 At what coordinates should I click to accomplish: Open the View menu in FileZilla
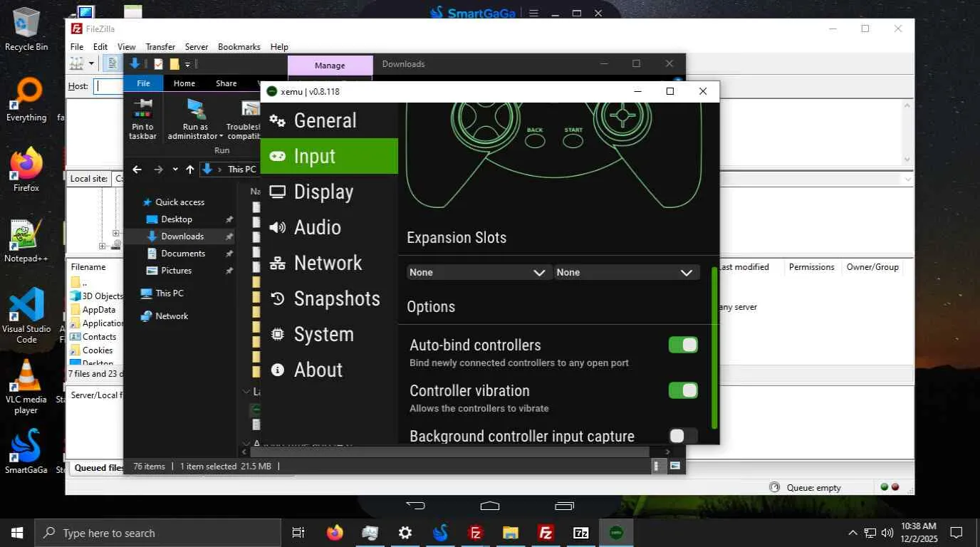pyautogui.click(x=127, y=47)
